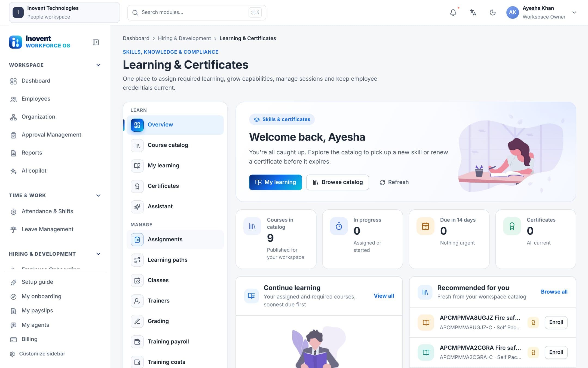Click the Browse catalog button

point(338,182)
